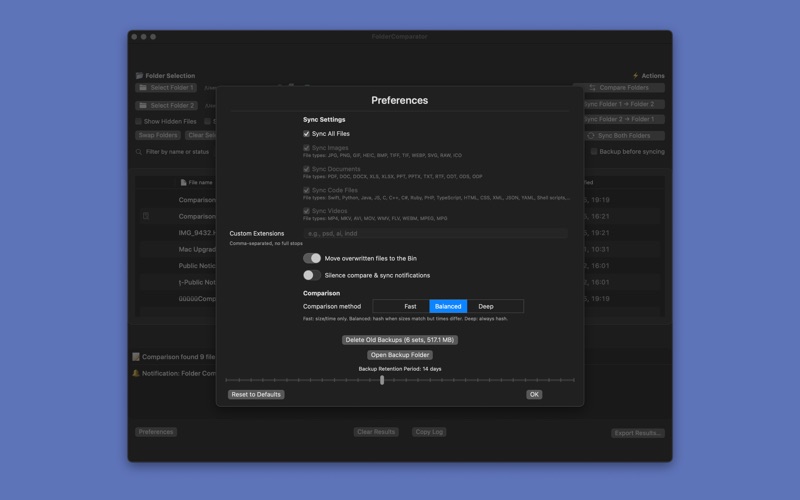Click the circular arrows icon on Sync Both Folders
The width and height of the screenshot is (800, 500).
click(591, 136)
